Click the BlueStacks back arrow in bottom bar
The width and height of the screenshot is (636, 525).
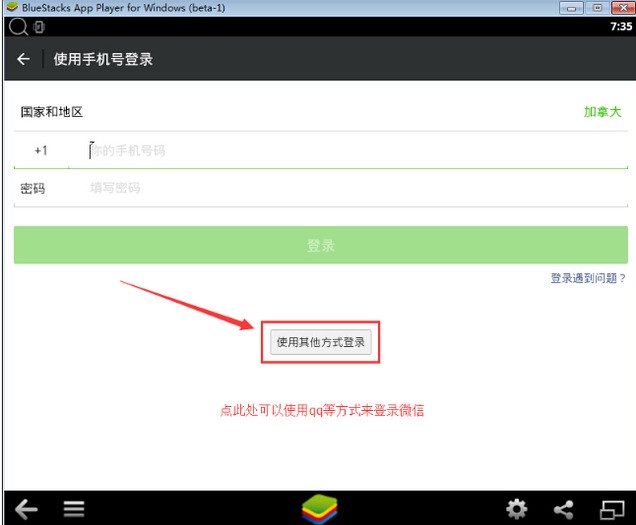click(26, 509)
